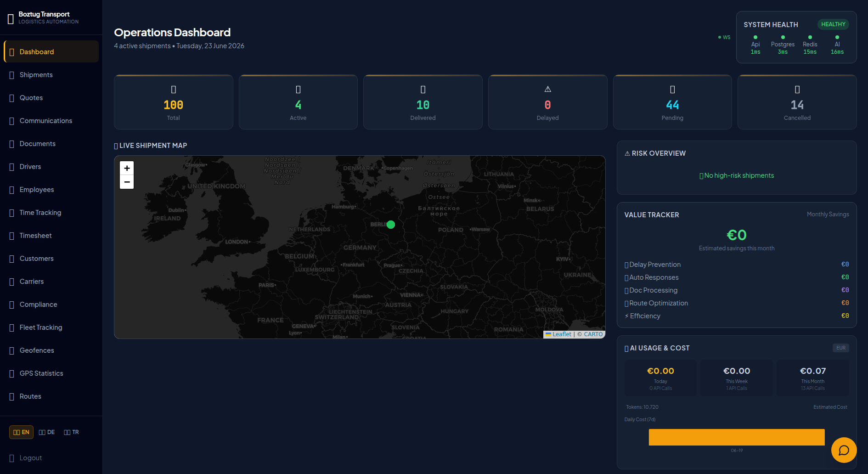
Task: Click the Logout icon
Action: [12, 458]
